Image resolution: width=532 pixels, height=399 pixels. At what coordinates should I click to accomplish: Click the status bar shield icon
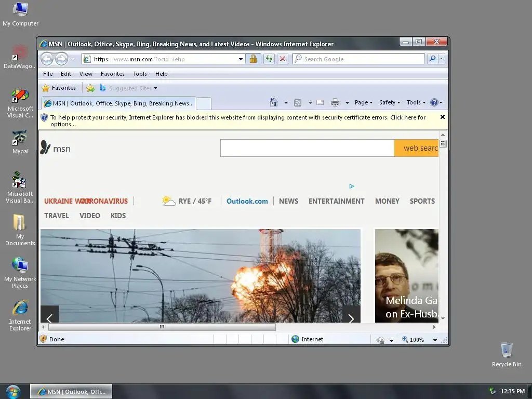point(43,339)
